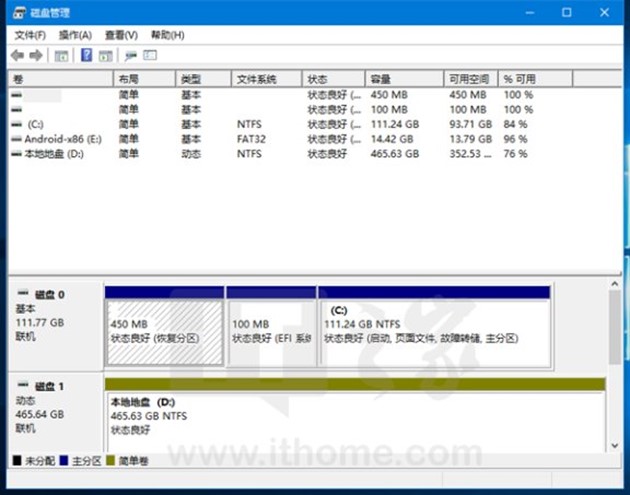The height and width of the screenshot is (495, 630).
Task: Open the 操作(A) menu
Action: [75, 35]
